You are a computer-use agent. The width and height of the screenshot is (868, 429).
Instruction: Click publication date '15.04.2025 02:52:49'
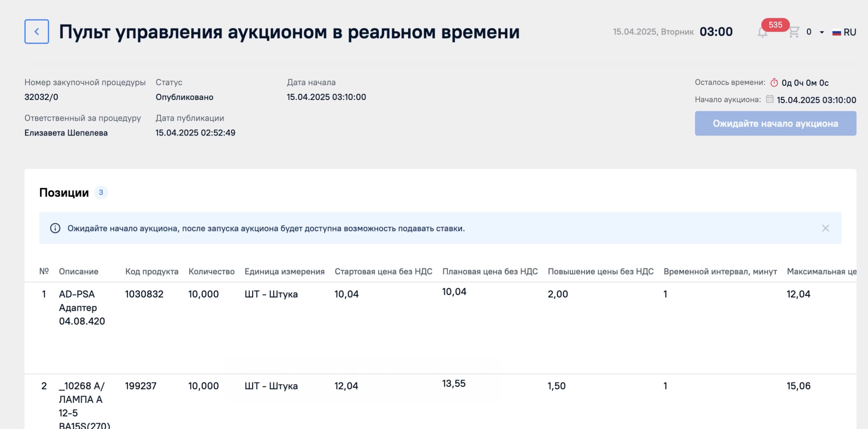click(x=195, y=133)
